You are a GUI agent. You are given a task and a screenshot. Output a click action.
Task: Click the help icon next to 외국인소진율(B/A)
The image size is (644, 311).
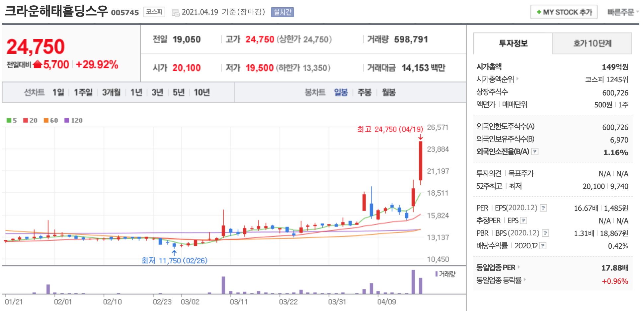pyautogui.click(x=535, y=152)
